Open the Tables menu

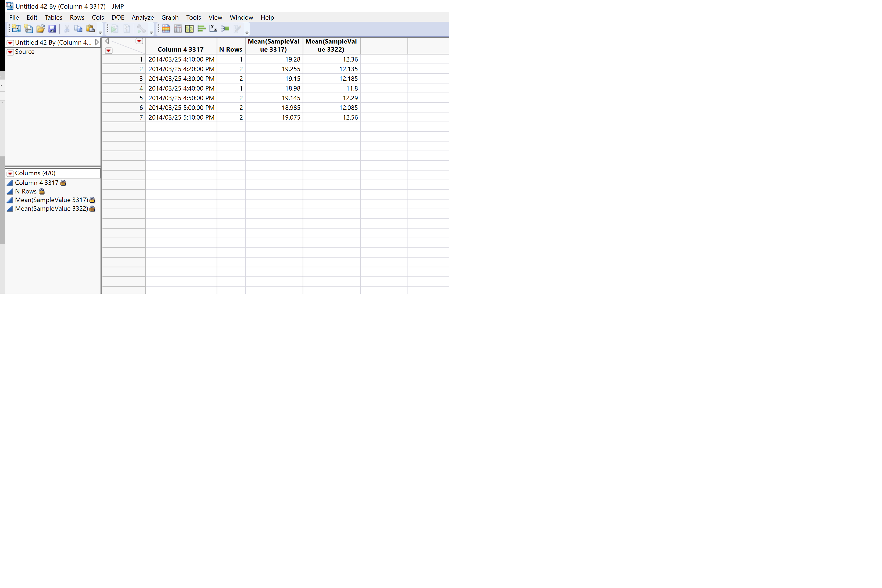coord(53,17)
